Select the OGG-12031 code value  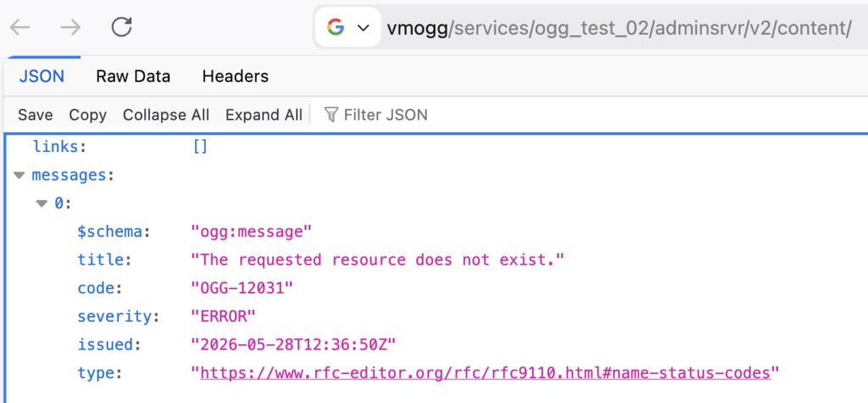coord(242,288)
